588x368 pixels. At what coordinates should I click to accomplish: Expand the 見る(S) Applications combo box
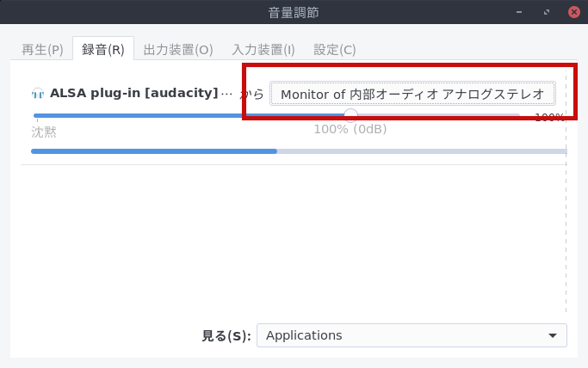click(x=412, y=335)
